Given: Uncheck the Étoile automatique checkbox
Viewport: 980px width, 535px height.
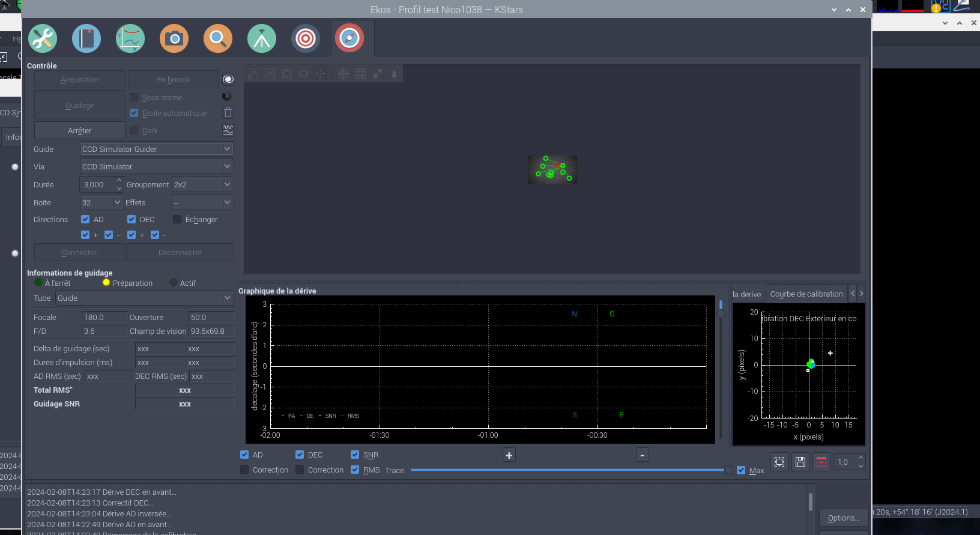Looking at the screenshot, I should click(134, 113).
